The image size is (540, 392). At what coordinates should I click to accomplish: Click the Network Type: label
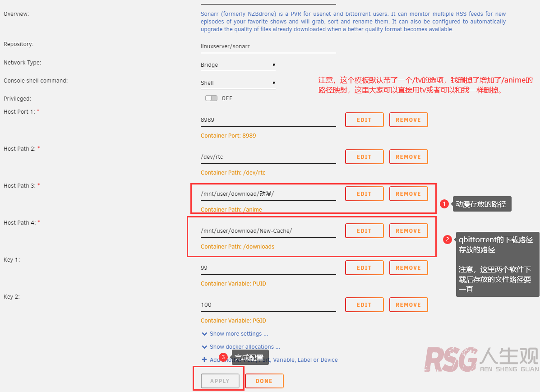(x=23, y=62)
